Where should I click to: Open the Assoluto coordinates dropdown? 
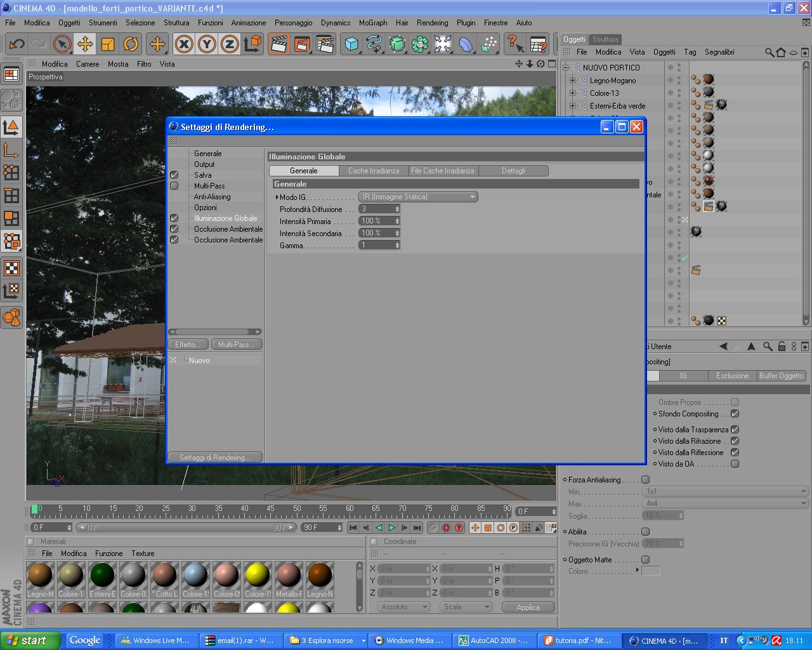pyautogui.click(x=405, y=607)
